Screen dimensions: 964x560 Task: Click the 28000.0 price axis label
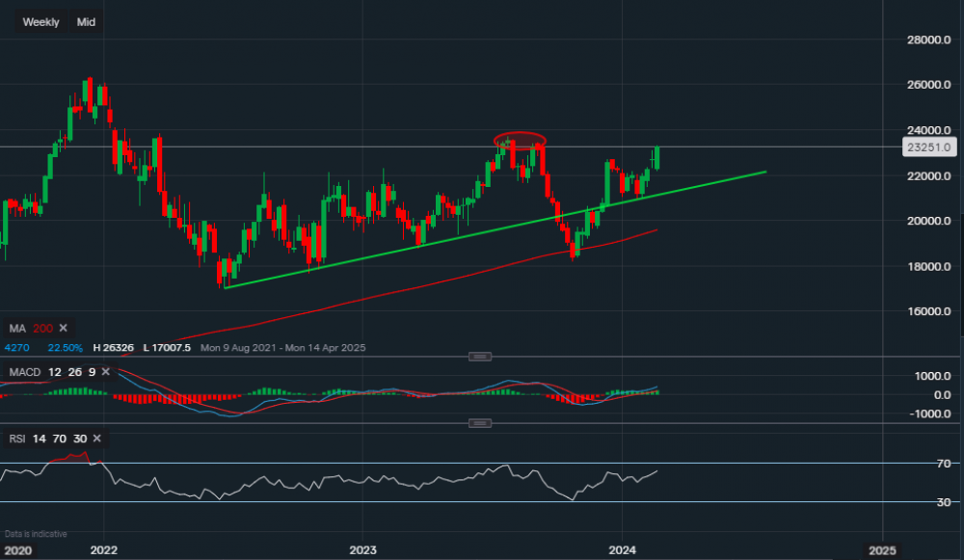[927, 40]
